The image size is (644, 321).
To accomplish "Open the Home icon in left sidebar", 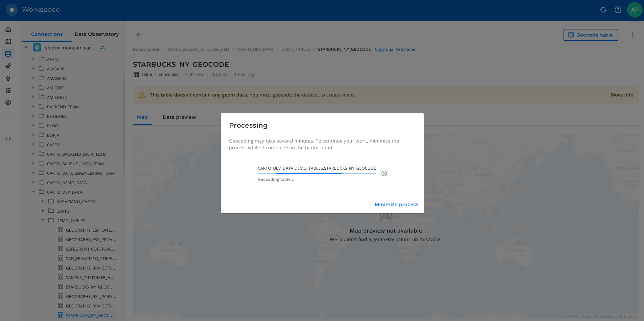I will 8,29.
